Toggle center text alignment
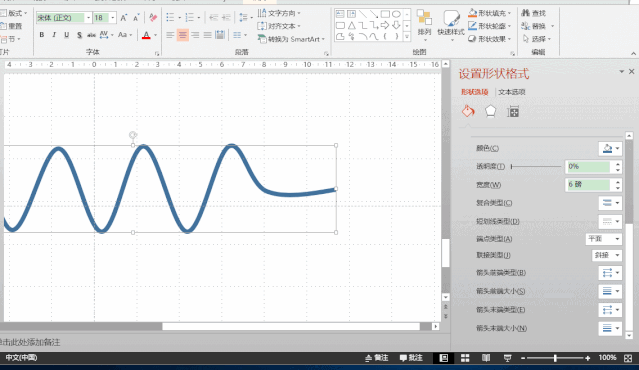Image resolution: width=639 pixels, height=370 pixels. coord(183,35)
